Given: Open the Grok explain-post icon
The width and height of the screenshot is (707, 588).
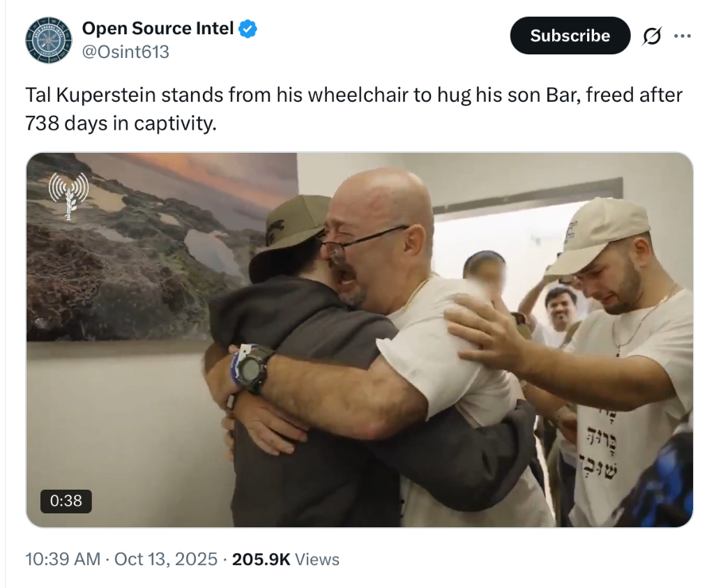Looking at the screenshot, I should click(x=652, y=36).
